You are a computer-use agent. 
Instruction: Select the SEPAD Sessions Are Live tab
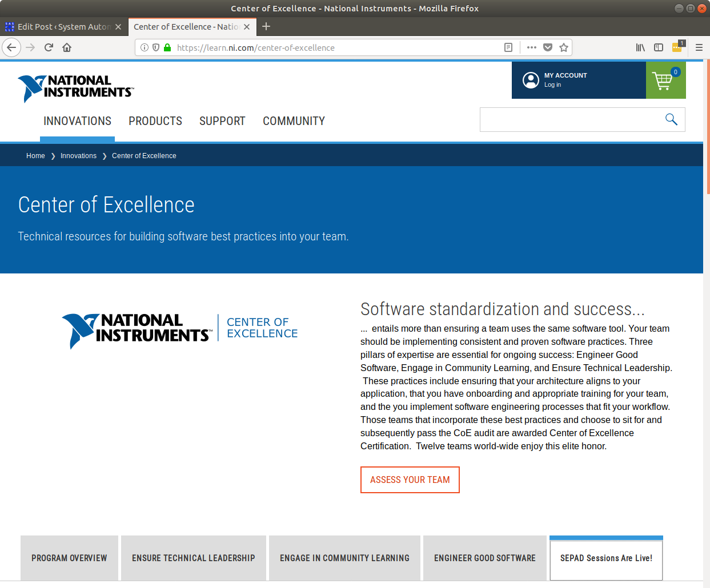(606, 558)
